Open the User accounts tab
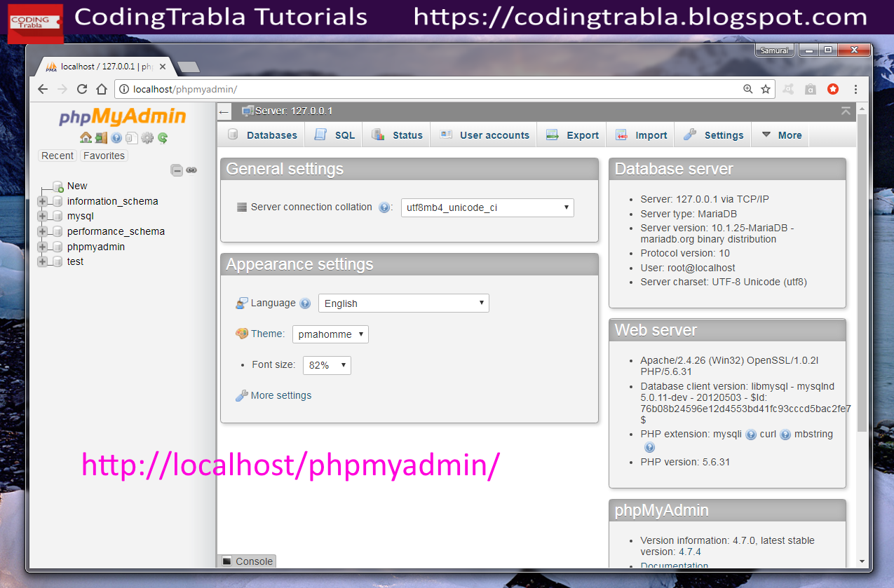 (484, 135)
